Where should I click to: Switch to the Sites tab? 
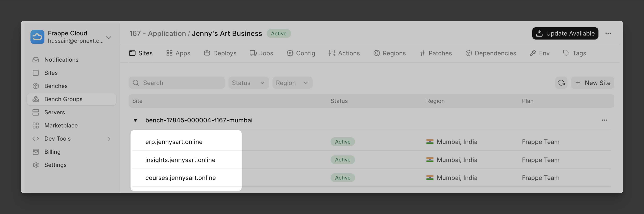(x=141, y=53)
